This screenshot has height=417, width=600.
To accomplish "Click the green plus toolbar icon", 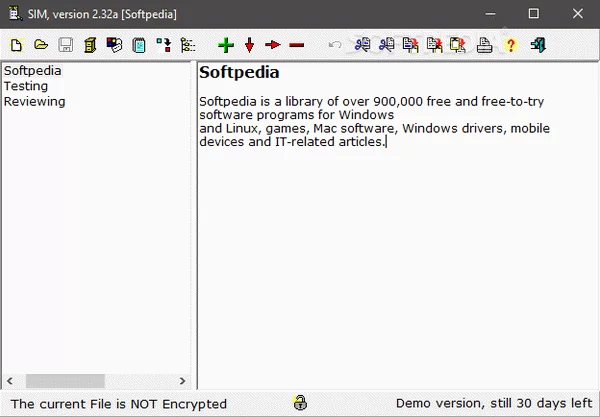I will pos(225,45).
